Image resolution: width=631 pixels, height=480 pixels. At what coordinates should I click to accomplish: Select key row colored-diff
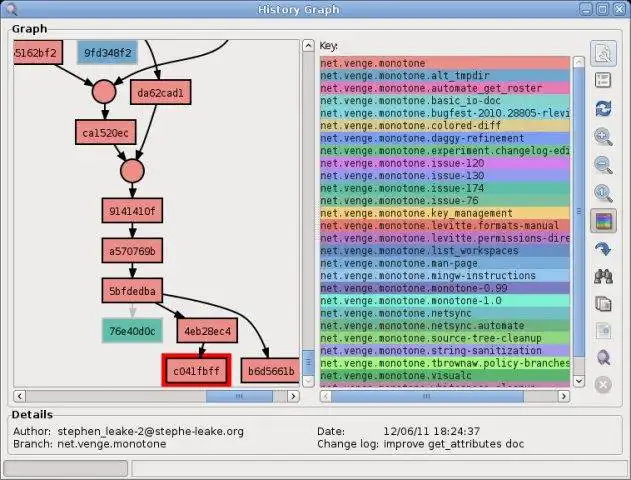(445, 126)
